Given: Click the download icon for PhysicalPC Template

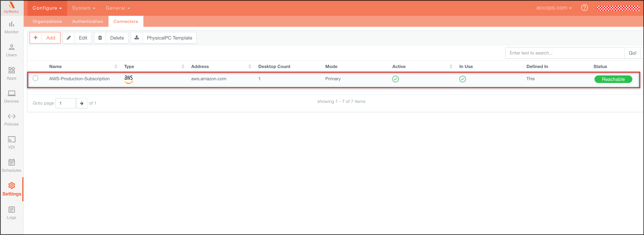Looking at the screenshot, I should click(137, 38).
